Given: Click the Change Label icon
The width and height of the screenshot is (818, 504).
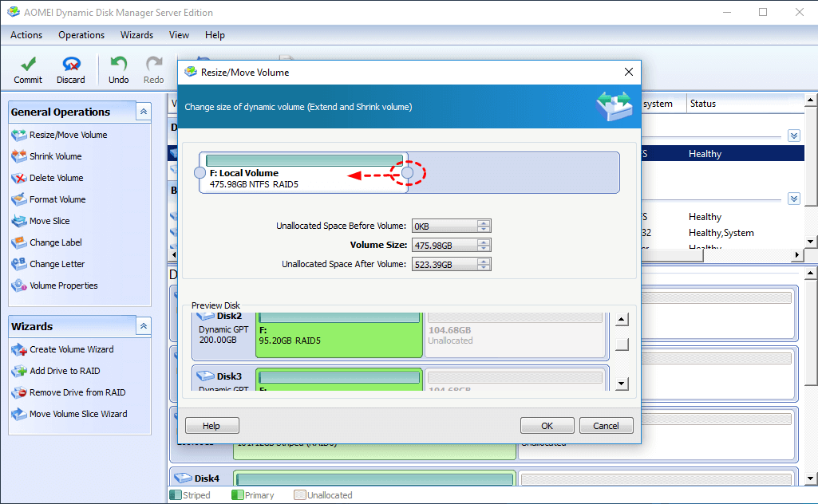Looking at the screenshot, I should point(19,242).
